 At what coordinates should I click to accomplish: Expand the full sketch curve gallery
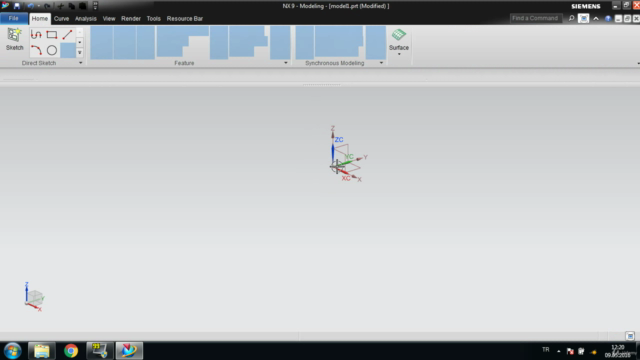[80, 52]
